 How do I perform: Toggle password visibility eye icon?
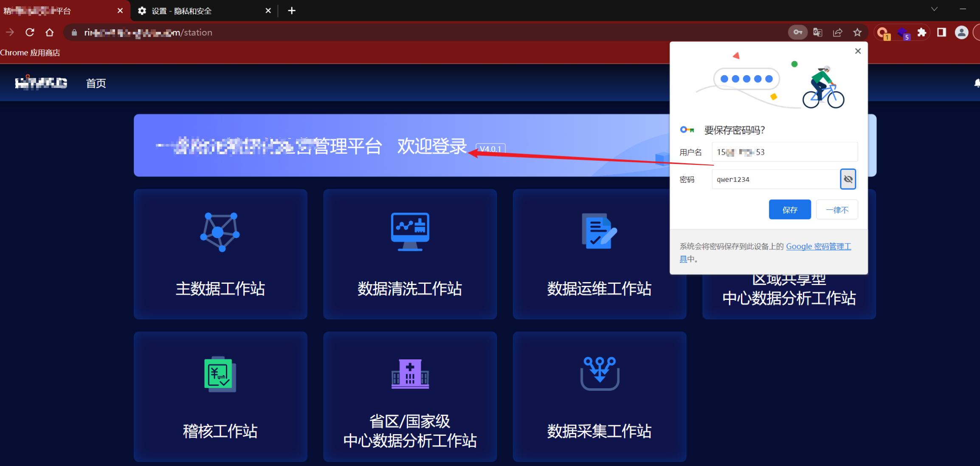848,179
